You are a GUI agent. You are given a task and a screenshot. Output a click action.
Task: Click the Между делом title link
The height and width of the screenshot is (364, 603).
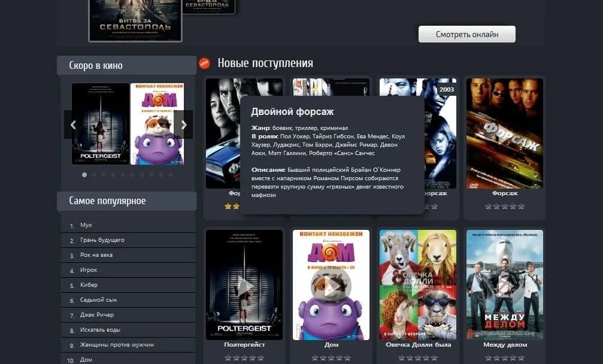(505, 345)
